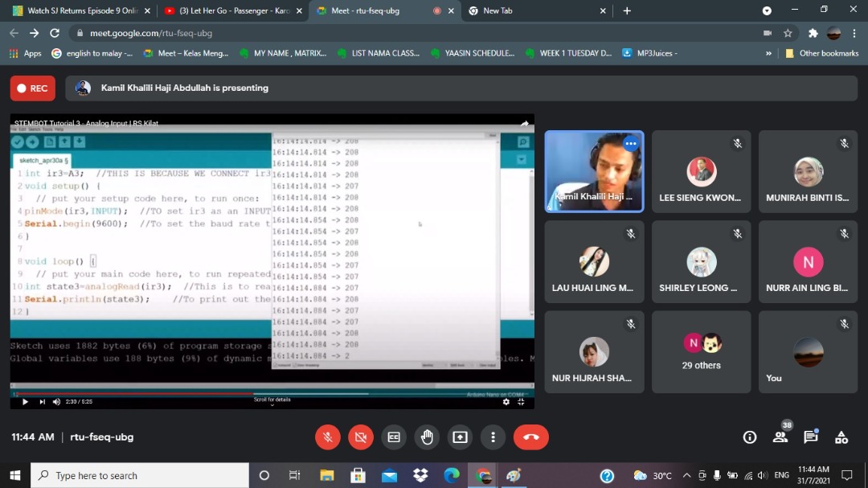This screenshot has height=488, width=868.
Task: Open the chat with everyone panel
Action: (x=811, y=437)
